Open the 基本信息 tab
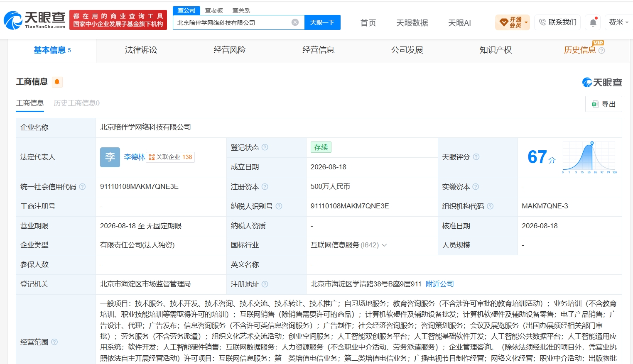Screen dimensions: 633x364 tap(52, 50)
